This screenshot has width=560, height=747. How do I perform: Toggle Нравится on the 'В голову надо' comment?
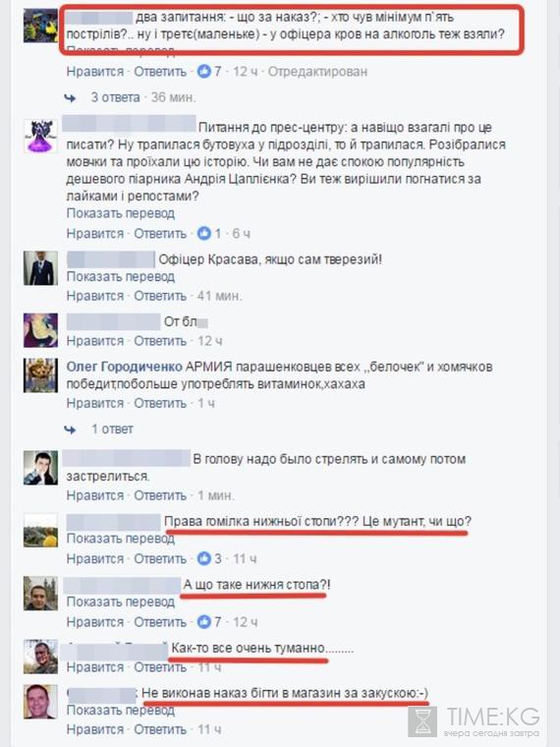click(94, 496)
